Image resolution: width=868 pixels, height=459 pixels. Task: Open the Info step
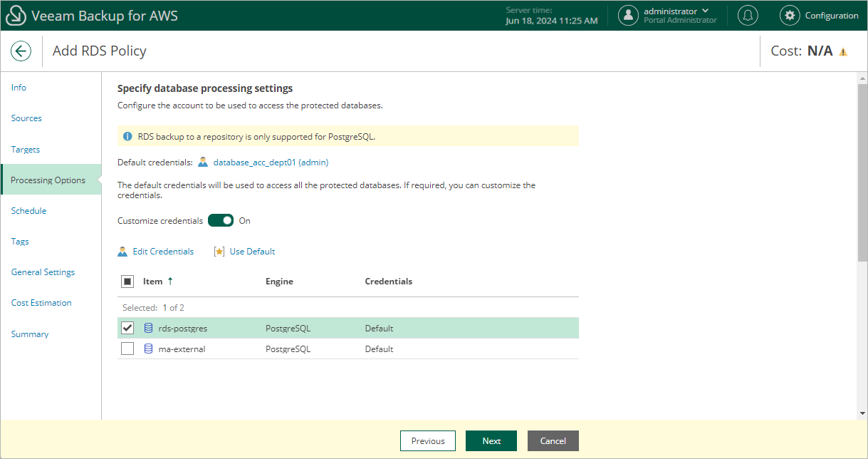[x=19, y=88]
